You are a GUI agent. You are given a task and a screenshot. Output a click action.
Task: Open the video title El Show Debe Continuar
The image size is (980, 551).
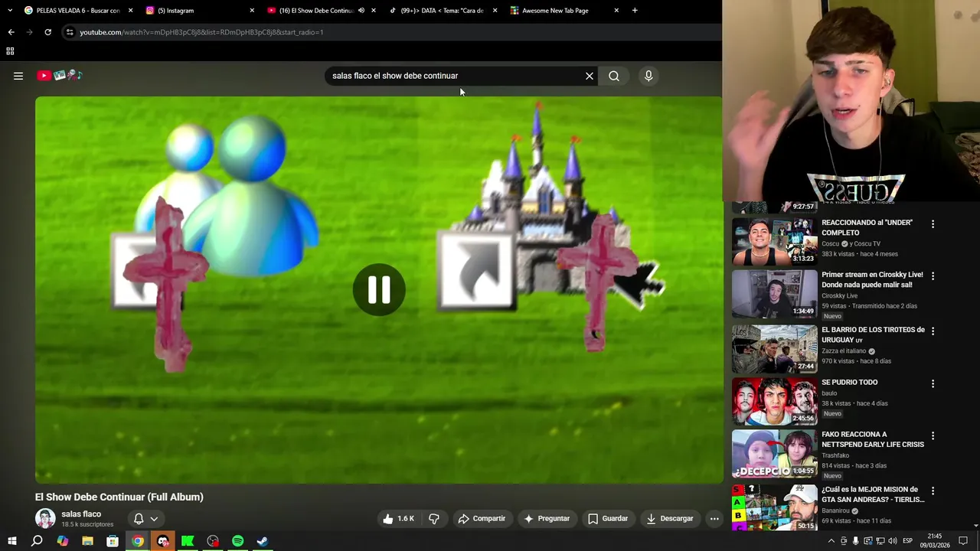[x=119, y=497]
